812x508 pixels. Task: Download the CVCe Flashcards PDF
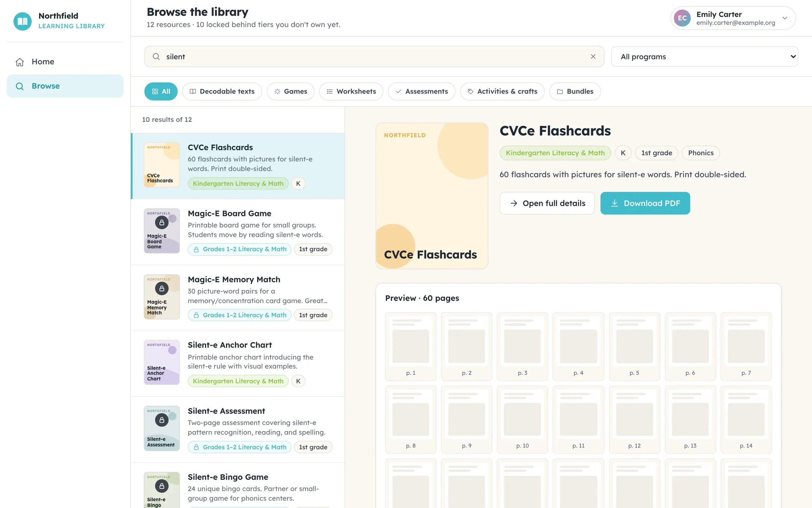645,203
